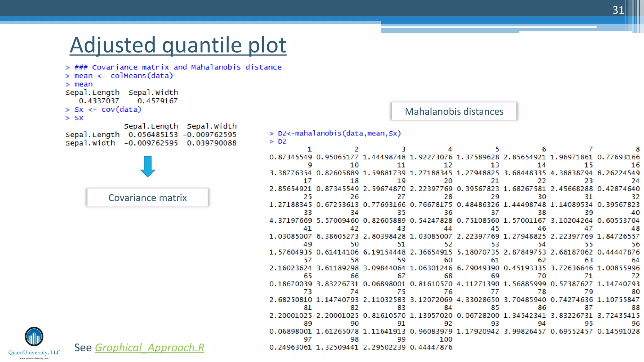Click covariance value 0.039790088
The image size is (644, 362).
[x=212, y=143]
